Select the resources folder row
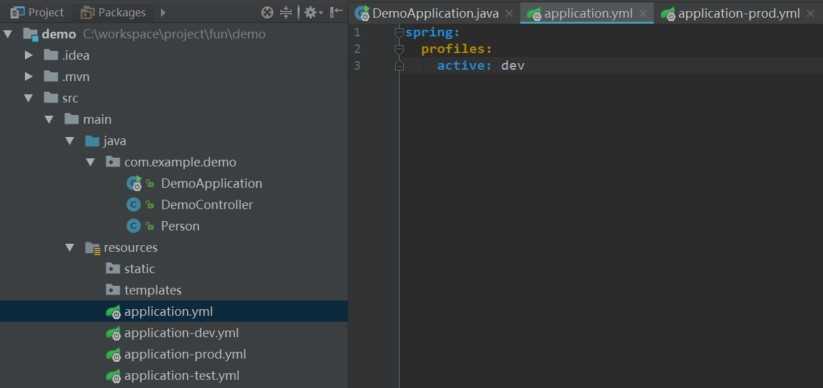The image size is (823, 388). coord(174,247)
